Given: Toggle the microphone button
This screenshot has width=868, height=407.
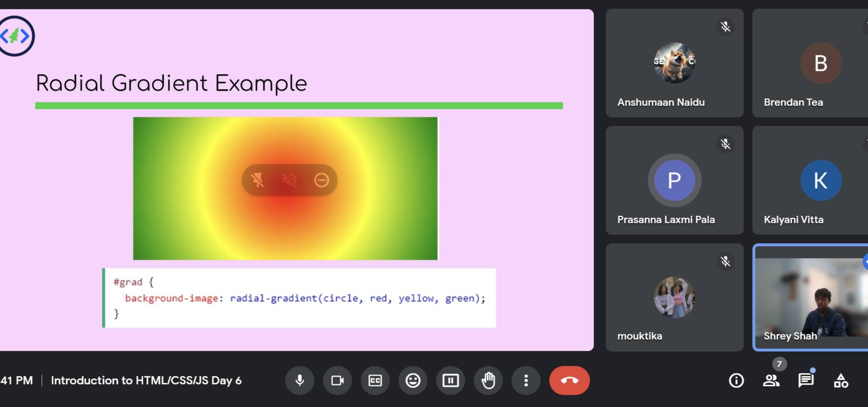Looking at the screenshot, I should pos(300,380).
